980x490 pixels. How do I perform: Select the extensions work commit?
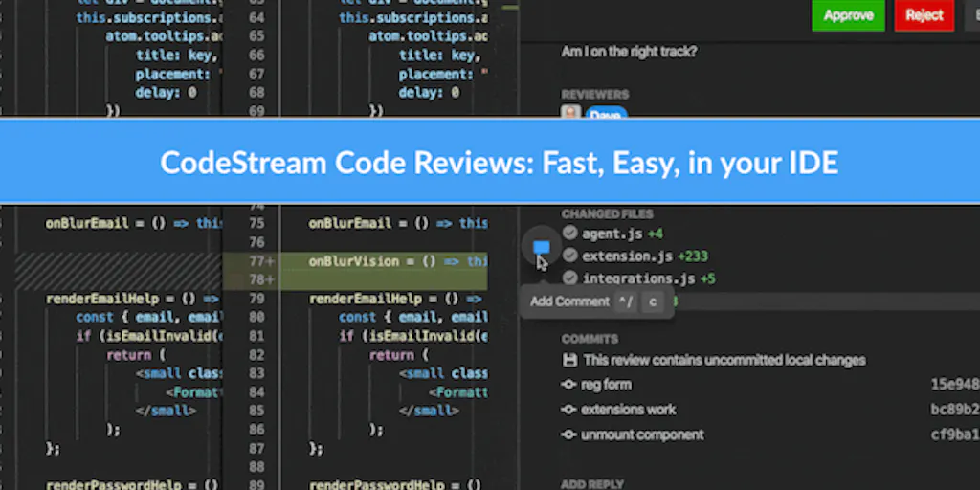[628, 410]
